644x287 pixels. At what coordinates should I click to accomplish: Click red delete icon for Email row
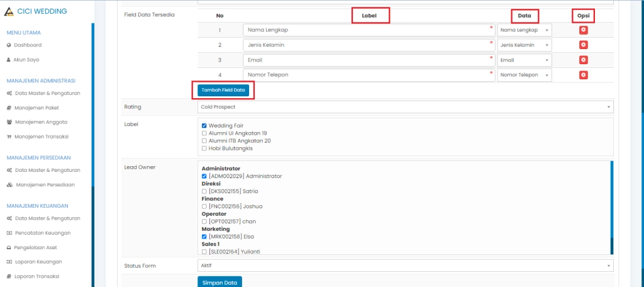click(x=583, y=60)
